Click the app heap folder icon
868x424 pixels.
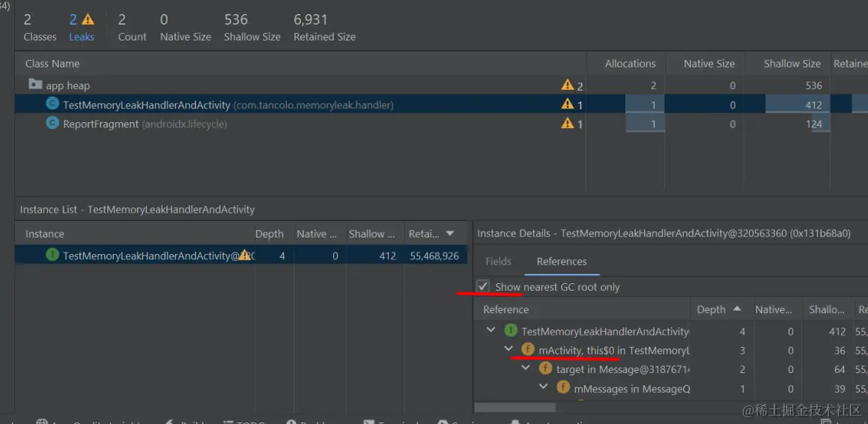click(35, 85)
